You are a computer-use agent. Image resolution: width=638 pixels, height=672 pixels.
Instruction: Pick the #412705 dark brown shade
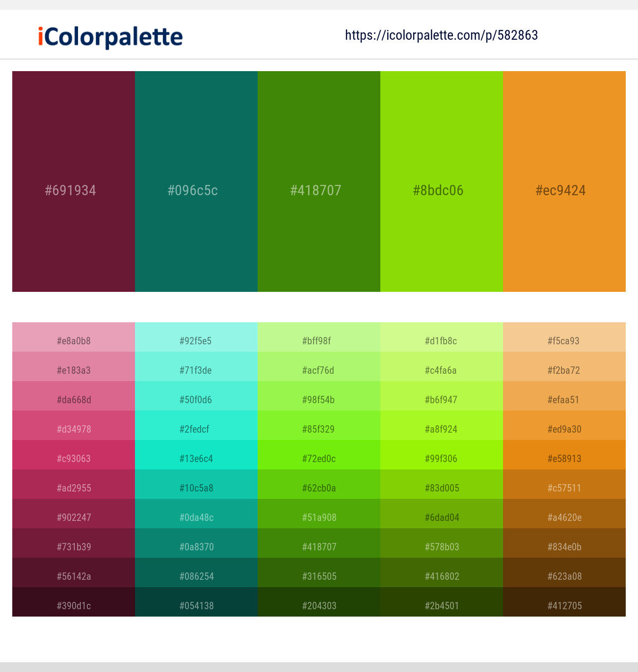(x=564, y=602)
